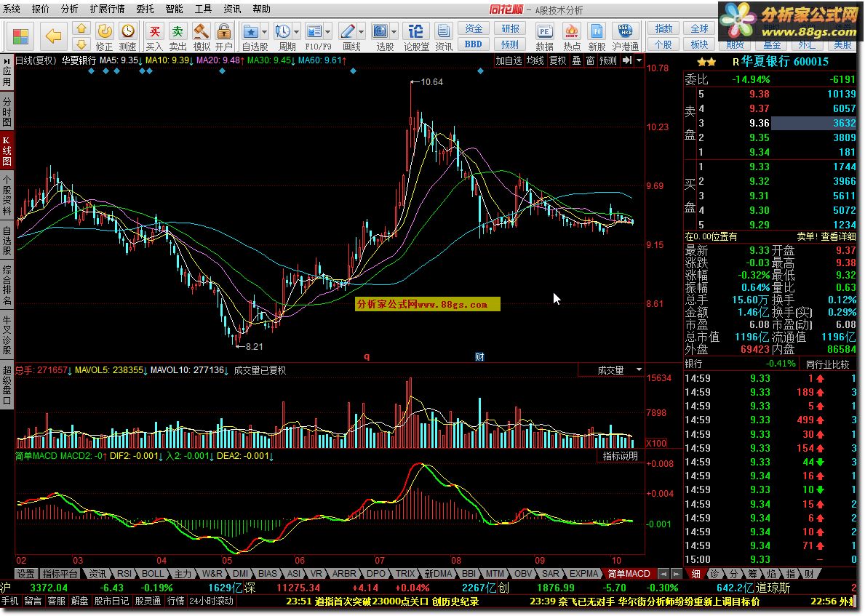Click the 周期 period clock icon
Screen dimensions: 865x616
click(282, 32)
